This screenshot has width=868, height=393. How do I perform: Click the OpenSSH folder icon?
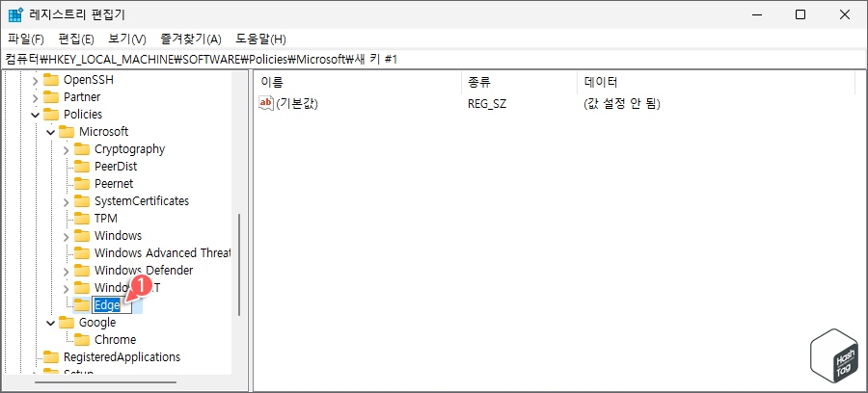coord(51,80)
